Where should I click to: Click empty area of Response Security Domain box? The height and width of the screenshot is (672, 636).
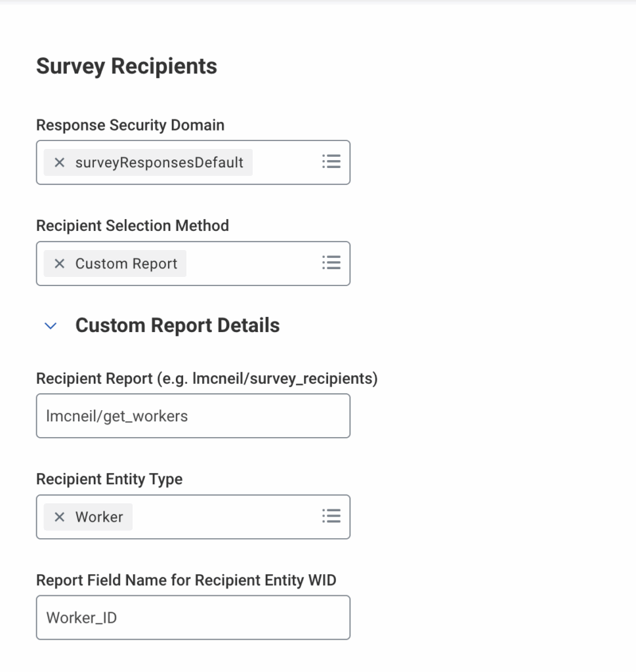coord(286,163)
